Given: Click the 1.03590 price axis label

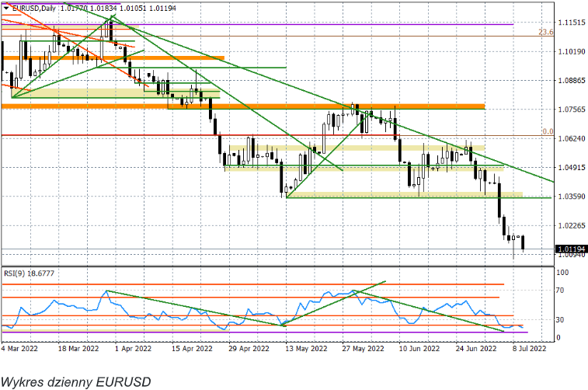Looking at the screenshot, I should click(571, 197).
